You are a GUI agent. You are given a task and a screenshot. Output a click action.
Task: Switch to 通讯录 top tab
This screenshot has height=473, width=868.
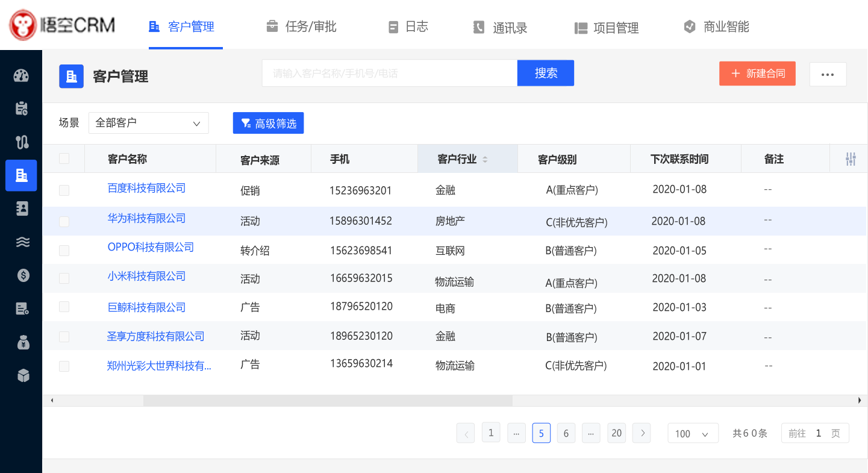click(x=500, y=27)
